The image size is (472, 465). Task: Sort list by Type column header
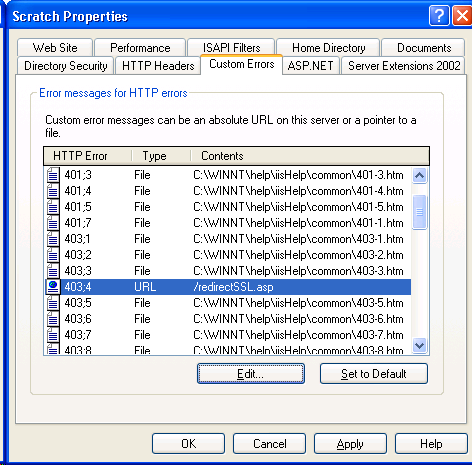coord(161,156)
